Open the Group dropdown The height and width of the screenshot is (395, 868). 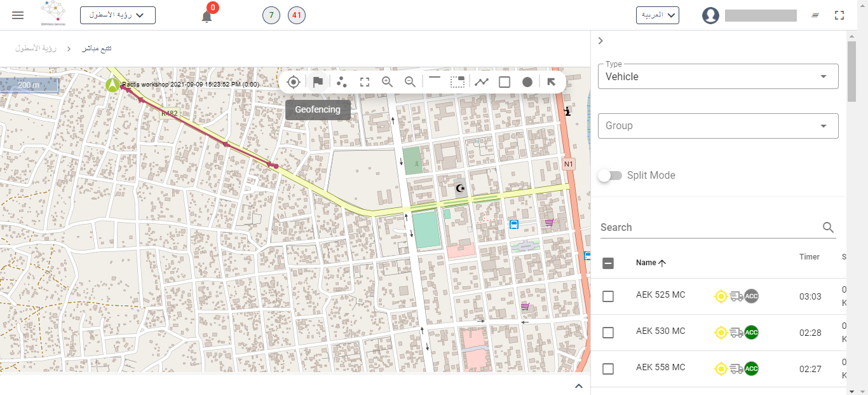718,126
